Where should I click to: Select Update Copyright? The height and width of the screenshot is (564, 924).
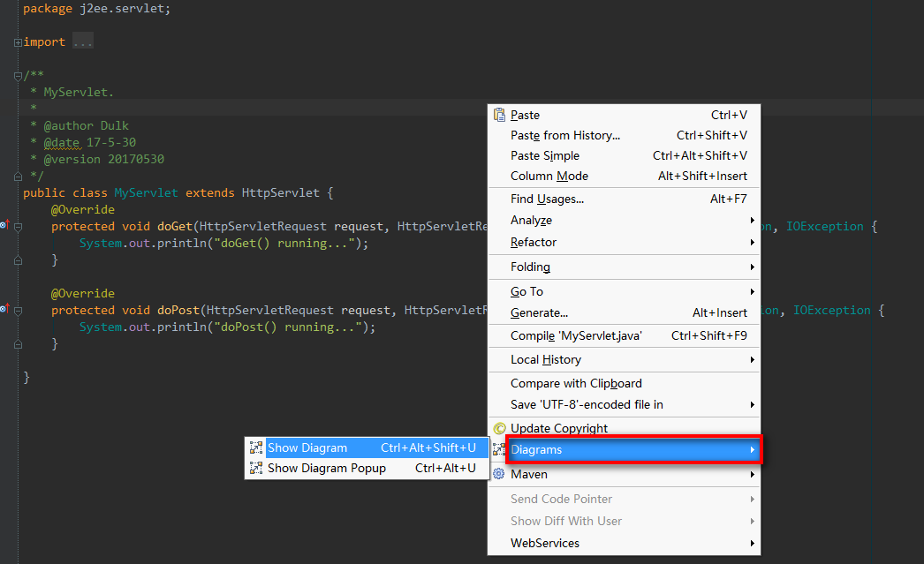pyautogui.click(x=624, y=429)
